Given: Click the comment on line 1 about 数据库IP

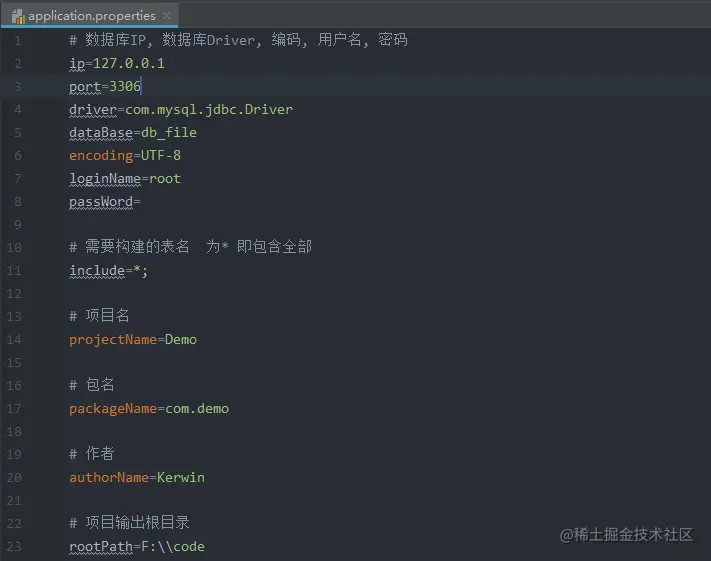Looking at the screenshot, I should (x=239, y=40).
